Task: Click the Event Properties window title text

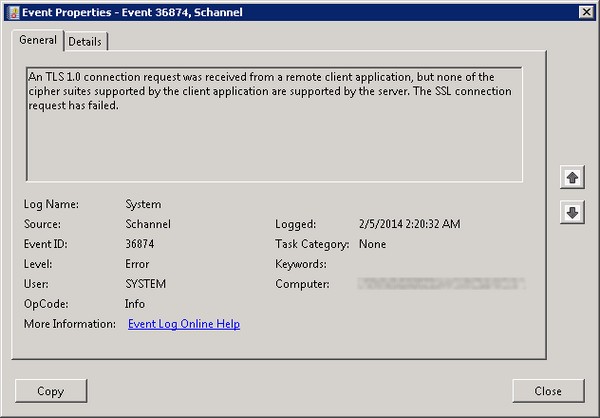Action: (132, 12)
